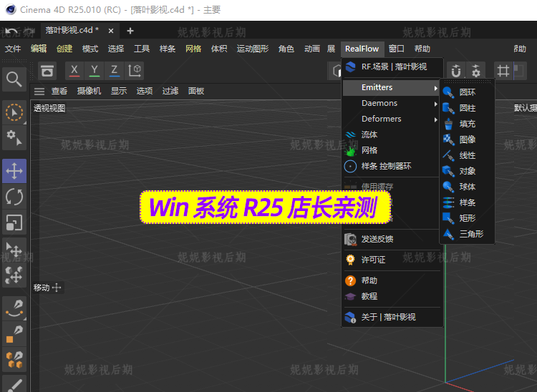Enable the snap magnet icon
The width and height of the screenshot is (537, 392).
point(456,71)
